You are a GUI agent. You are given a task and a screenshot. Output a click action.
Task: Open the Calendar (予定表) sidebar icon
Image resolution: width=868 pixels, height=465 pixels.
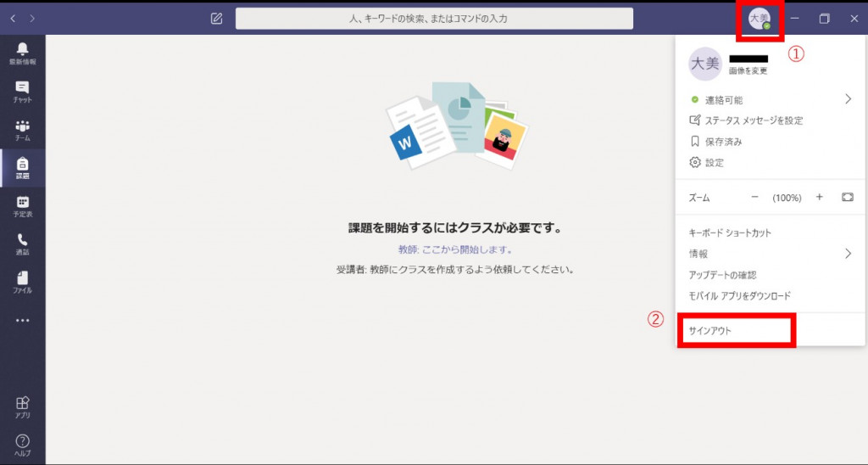click(22, 205)
